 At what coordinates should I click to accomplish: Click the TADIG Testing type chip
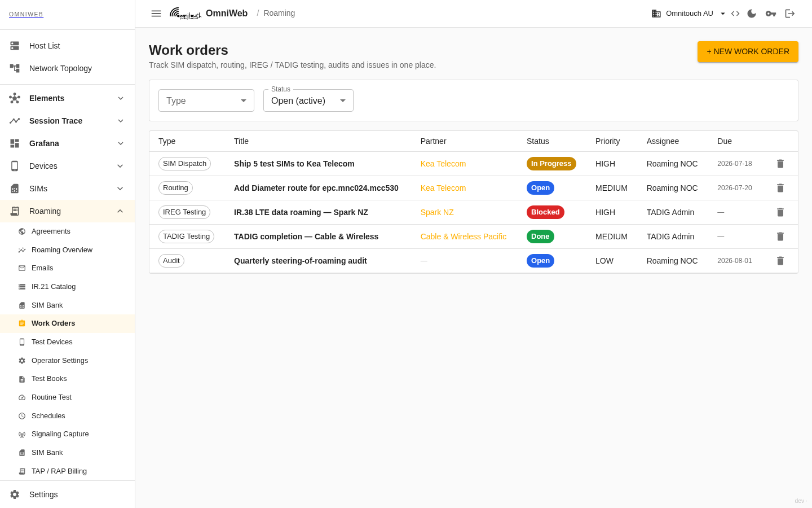(187, 237)
